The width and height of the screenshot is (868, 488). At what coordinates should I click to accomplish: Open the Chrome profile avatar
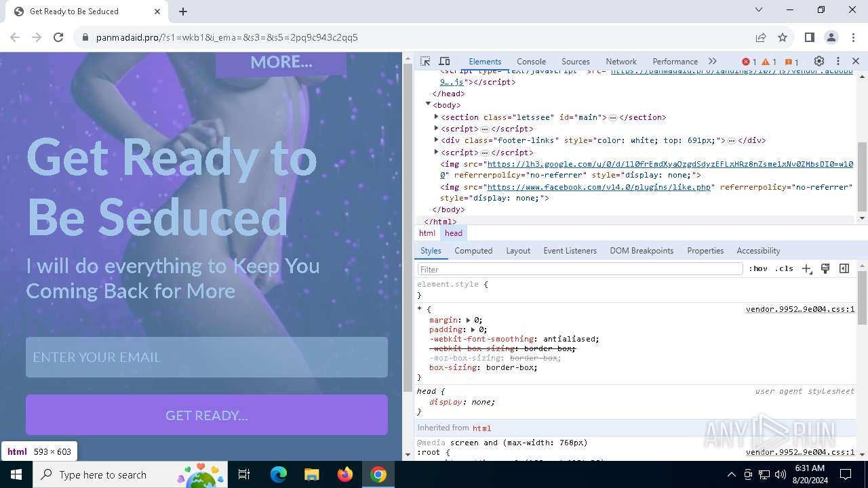pos(831,37)
